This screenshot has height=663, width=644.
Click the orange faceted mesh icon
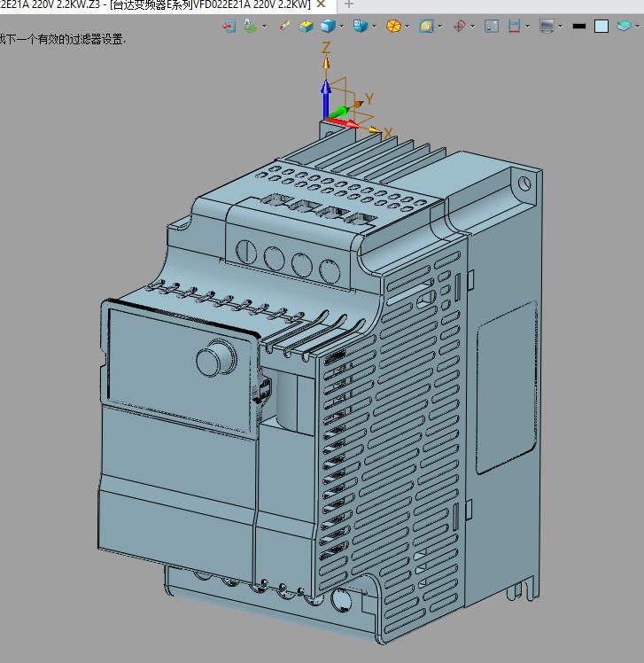(393, 27)
